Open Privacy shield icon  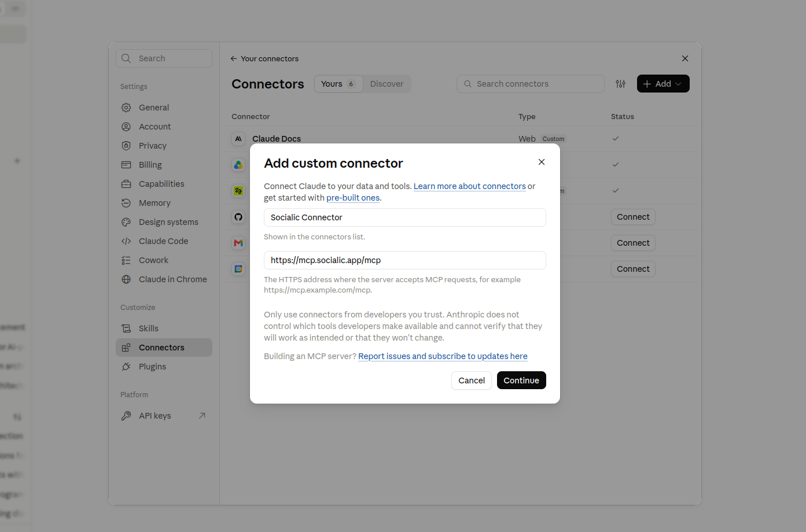click(x=126, y=146)
